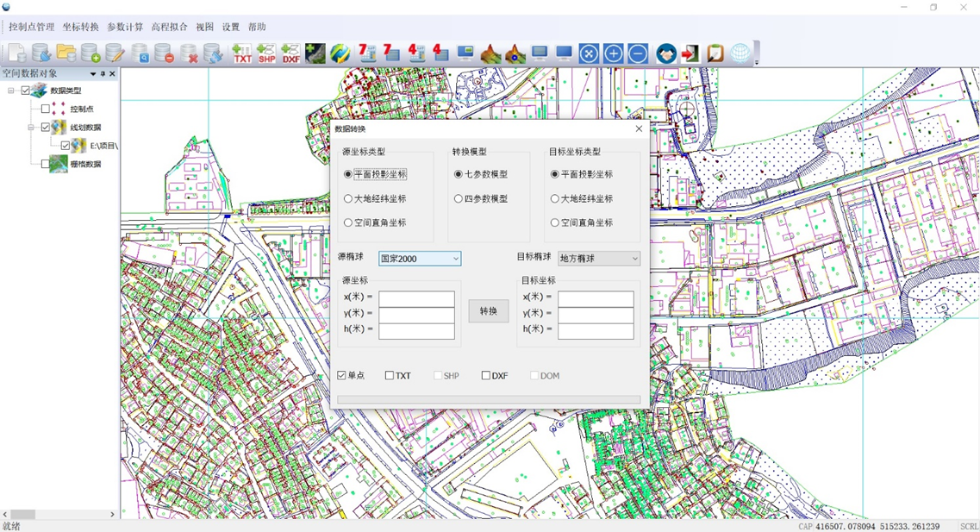Click the full extent view toolbar icon

[x=589, y=54]
